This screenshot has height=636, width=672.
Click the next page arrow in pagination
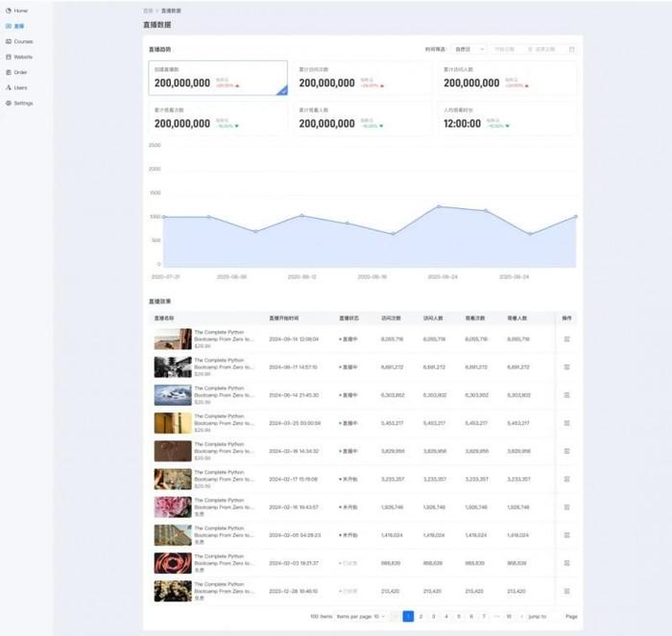521,617
